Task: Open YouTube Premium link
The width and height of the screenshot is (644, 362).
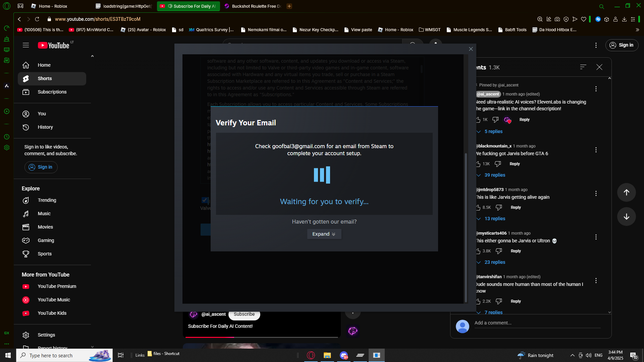Action: (52, 286)
